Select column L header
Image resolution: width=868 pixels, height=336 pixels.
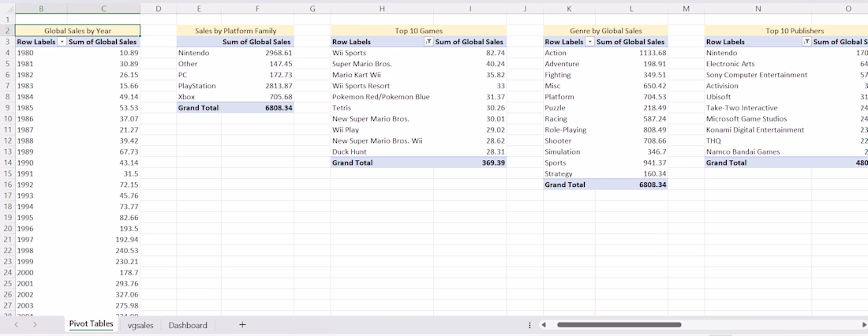631,9
